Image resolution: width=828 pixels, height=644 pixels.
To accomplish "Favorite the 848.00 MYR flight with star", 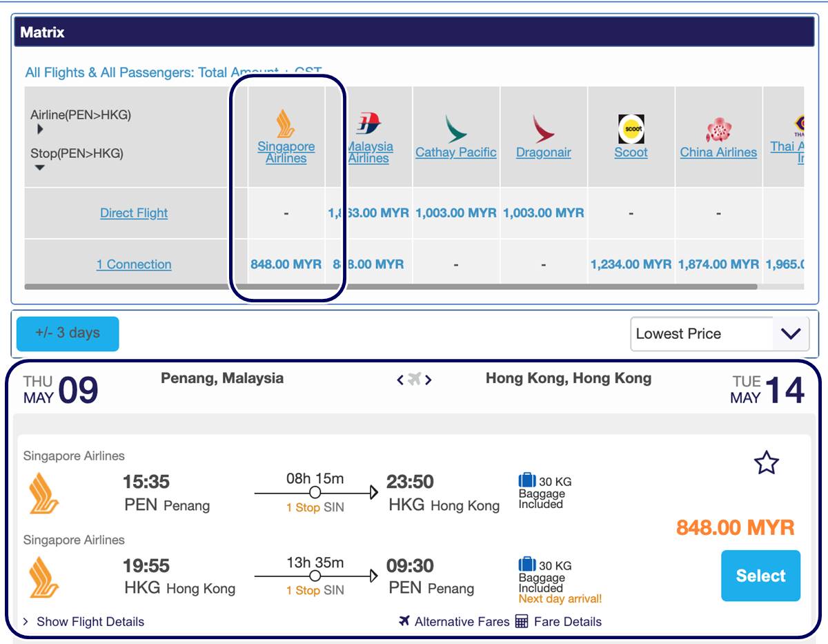I will (x=767, y=463).
